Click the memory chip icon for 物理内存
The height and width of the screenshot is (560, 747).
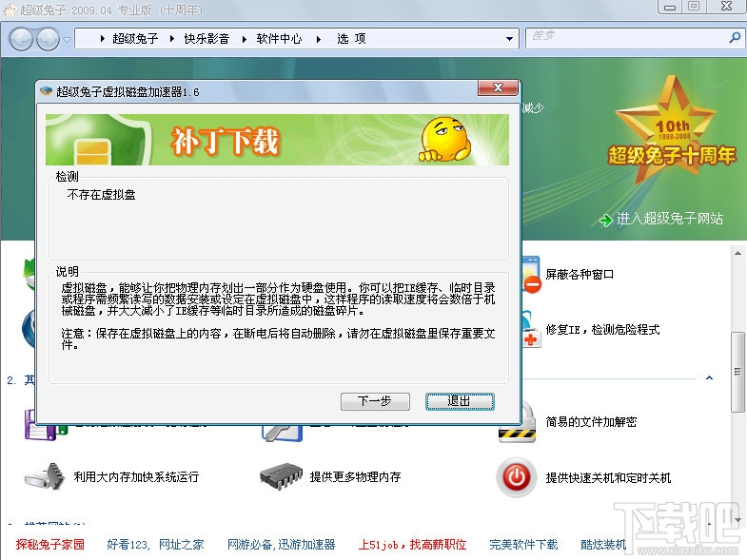281,475
